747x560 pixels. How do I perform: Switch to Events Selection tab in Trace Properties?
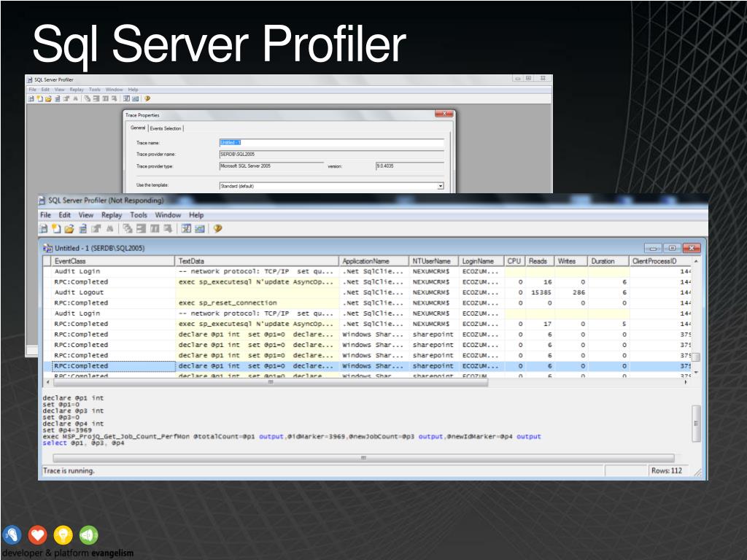coord(166,128)
